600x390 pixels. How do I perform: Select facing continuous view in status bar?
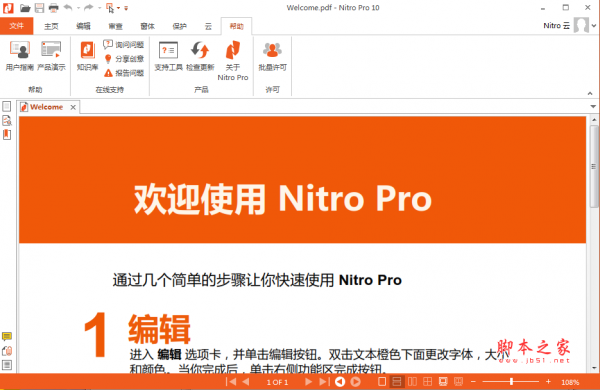point(428,382)
